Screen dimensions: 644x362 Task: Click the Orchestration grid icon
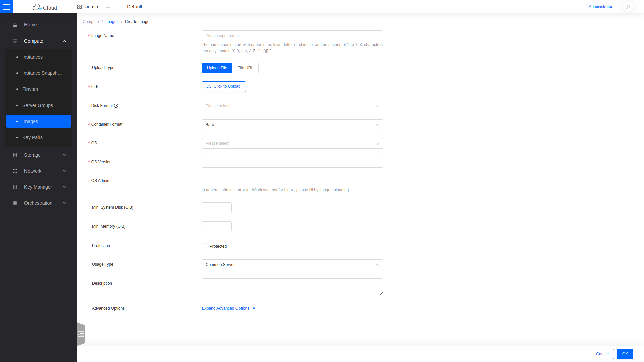pos(15,203)
